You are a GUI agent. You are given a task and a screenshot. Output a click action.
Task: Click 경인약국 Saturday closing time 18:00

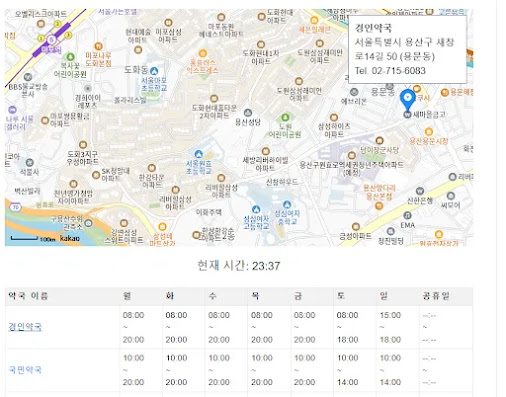coord(347,340)
